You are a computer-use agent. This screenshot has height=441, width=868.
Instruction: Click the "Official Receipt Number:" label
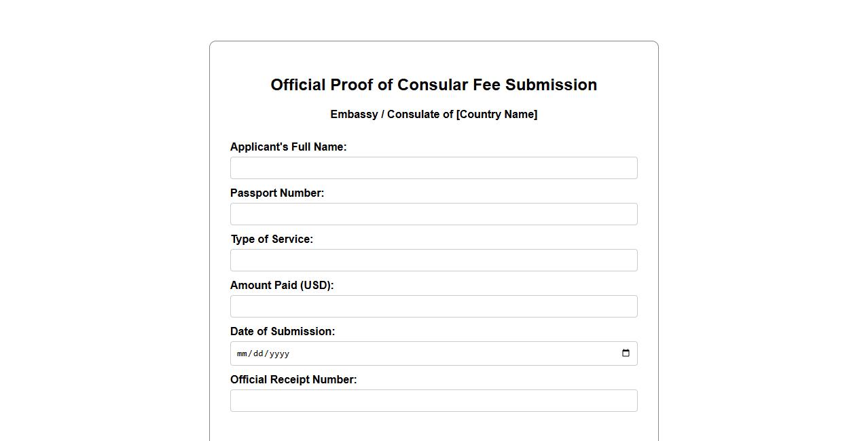click(293, 380)
